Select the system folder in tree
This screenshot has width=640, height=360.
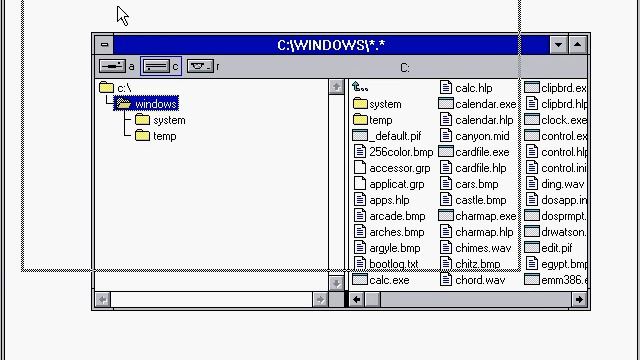pyautogui.click(x=160, y=120)
